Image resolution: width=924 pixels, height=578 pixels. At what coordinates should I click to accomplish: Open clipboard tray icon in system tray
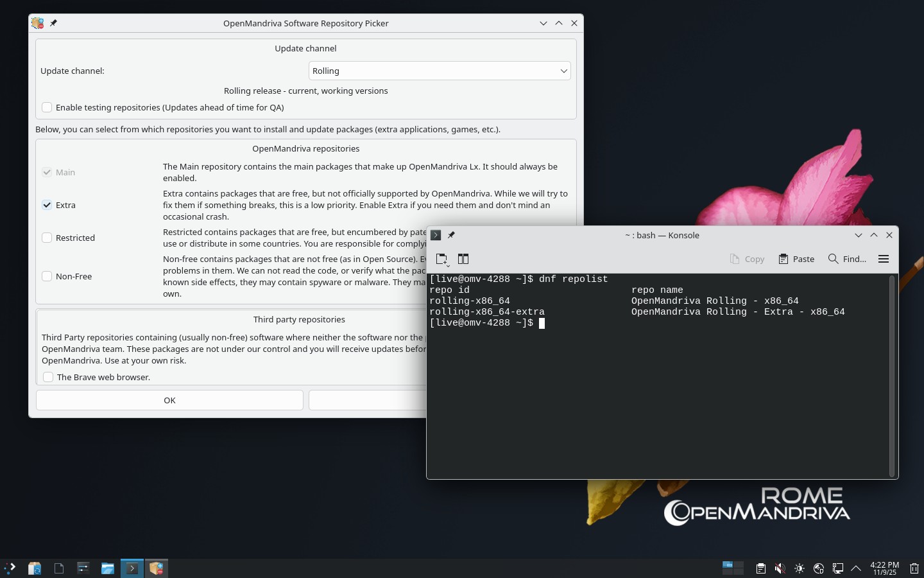[760, 568]
